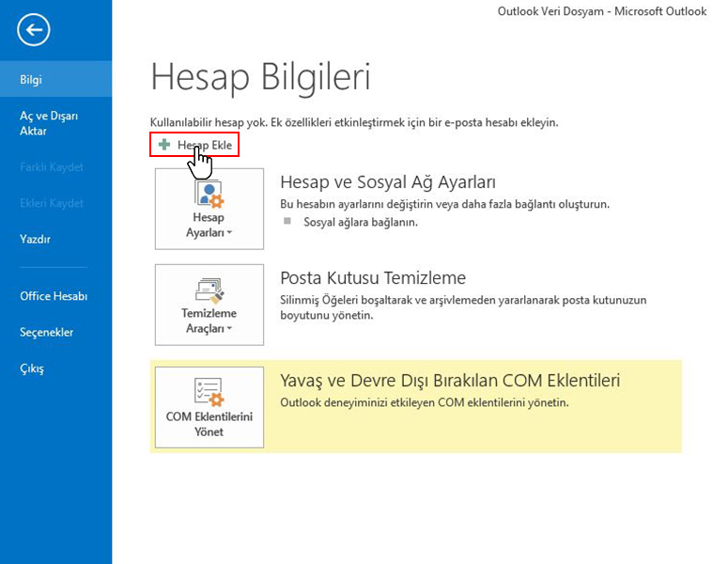This screenshot has width=728, height=564.
Task: Click the back arrow circle icon
Action: [x=34, y=31]
